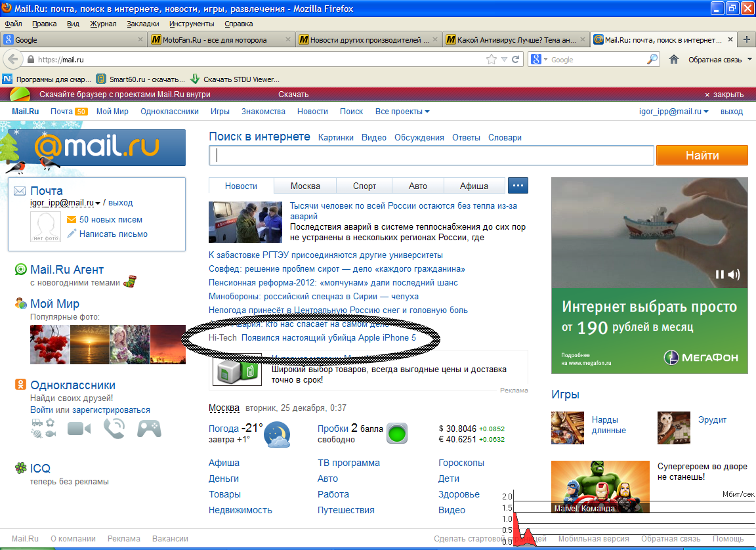Open the Файл menu

pyautogui.click(x=14, y=24)
